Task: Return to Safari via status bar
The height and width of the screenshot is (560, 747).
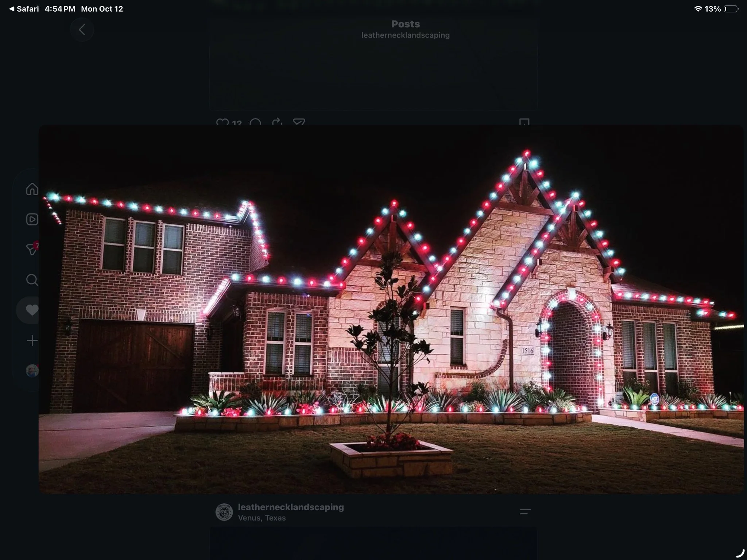Action: (x=24, y=9)
